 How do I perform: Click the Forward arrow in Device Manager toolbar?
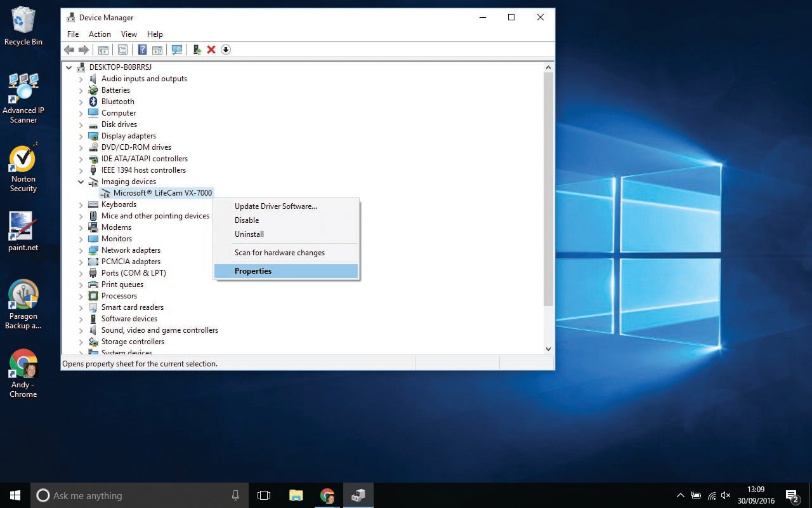coord(83,50)
